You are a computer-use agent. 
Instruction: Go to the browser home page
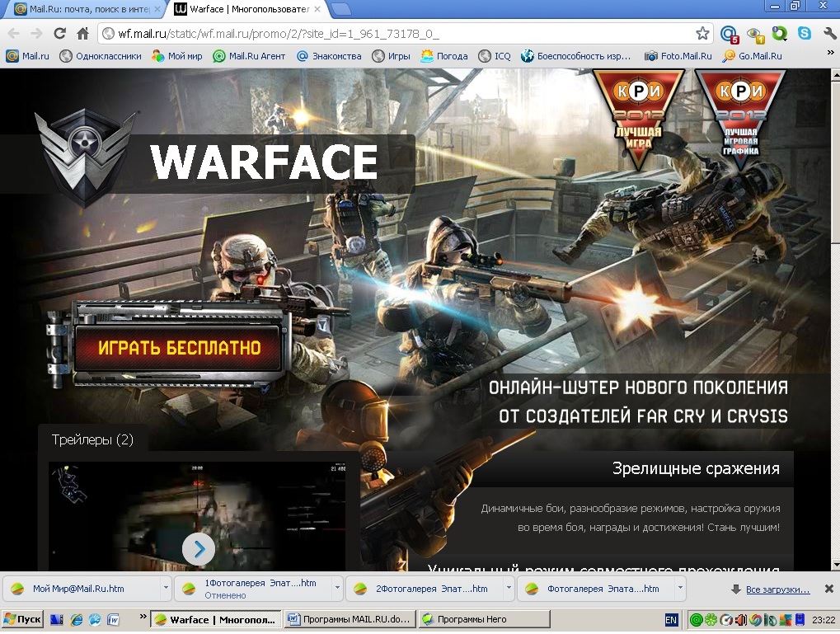82,34
